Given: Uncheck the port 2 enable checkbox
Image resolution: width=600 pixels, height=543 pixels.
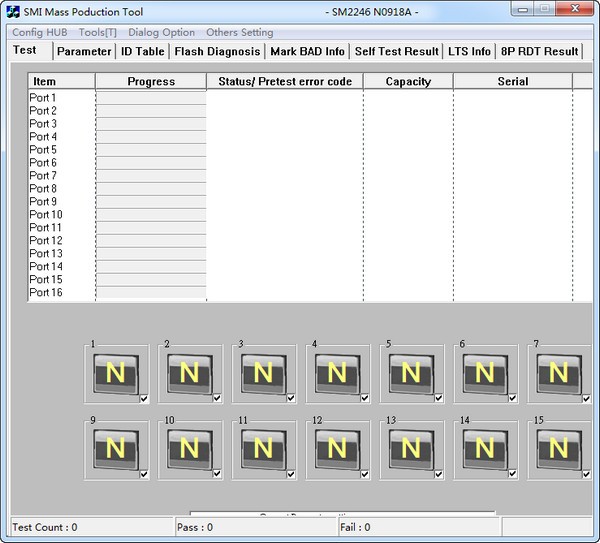Looking at the screenshot, I should [x=218, y=399].
